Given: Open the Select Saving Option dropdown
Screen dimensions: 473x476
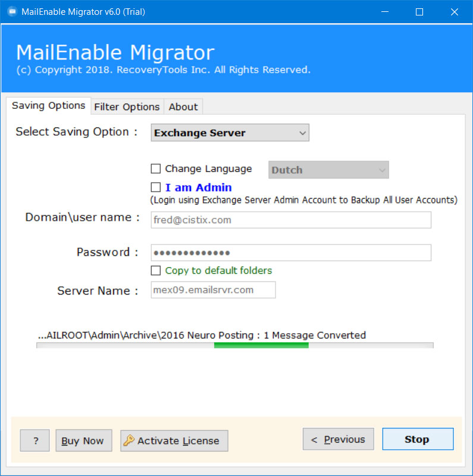Looking at the screenshot, I should [x=230, y=133].
